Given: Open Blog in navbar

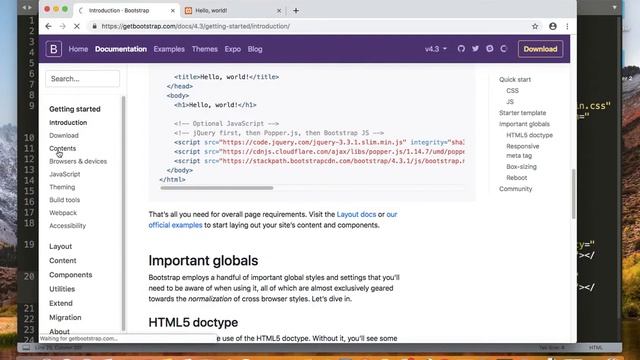Looking at the screenshot, I should (255, 49).
